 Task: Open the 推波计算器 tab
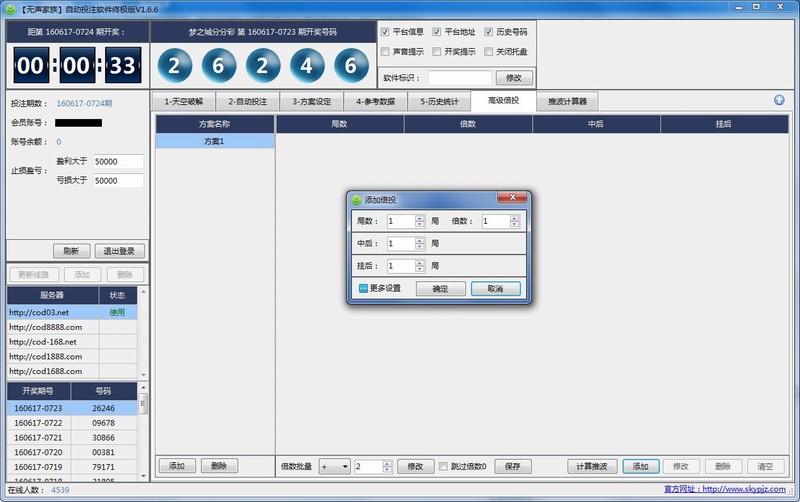click(567, 101)
